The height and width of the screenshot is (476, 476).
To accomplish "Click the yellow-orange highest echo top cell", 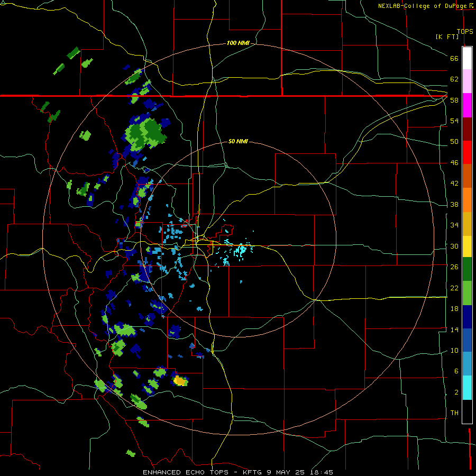I will coord(180,380).
